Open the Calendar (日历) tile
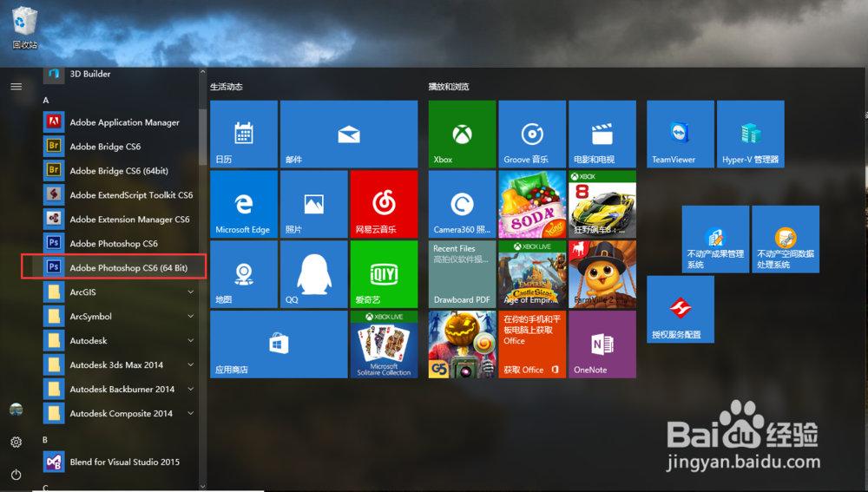 point(244,134)
